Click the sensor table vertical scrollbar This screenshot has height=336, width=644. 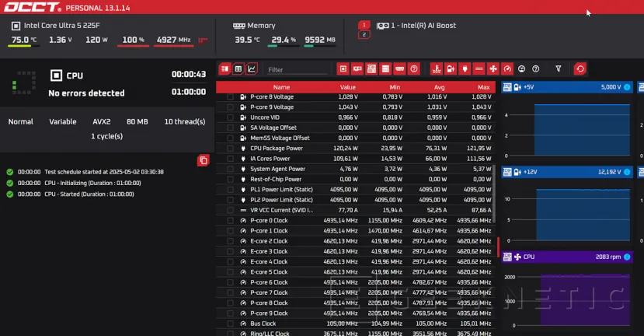(493, 194)
